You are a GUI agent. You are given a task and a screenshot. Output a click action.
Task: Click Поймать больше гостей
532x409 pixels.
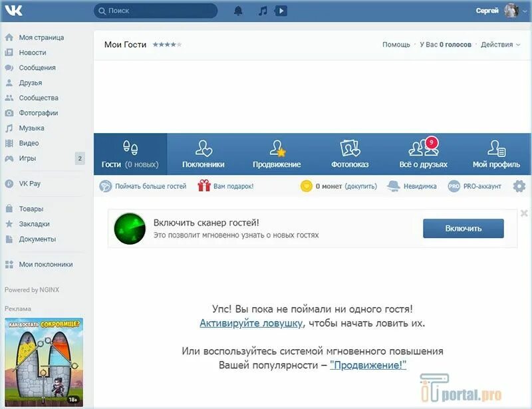143,186
